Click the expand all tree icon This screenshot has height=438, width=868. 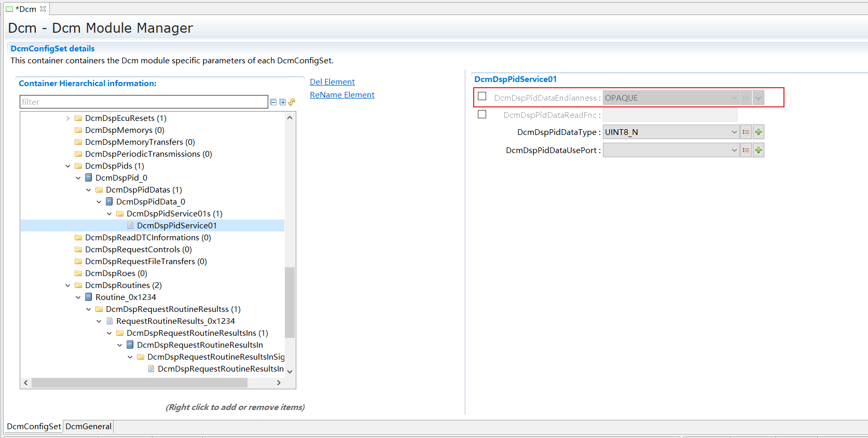pyautogui.click(x=282, y=102)
